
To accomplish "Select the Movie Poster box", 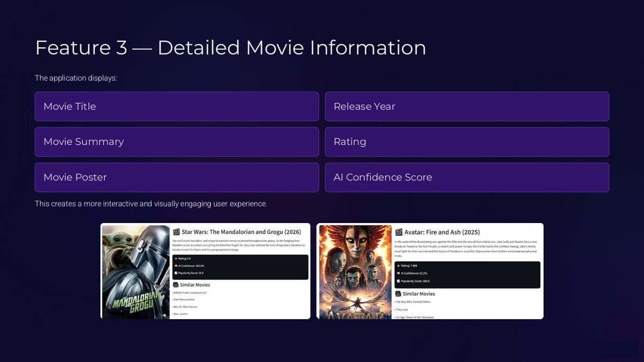I will [177, 177].
